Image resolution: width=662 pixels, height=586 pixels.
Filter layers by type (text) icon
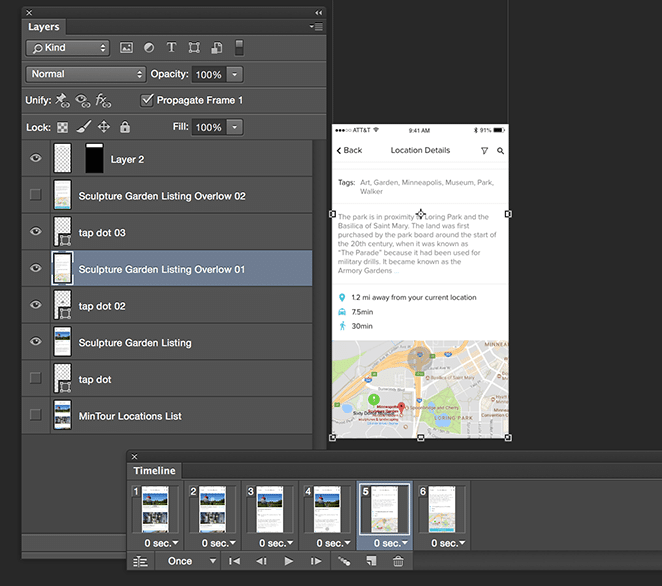(x=171, y=48)
